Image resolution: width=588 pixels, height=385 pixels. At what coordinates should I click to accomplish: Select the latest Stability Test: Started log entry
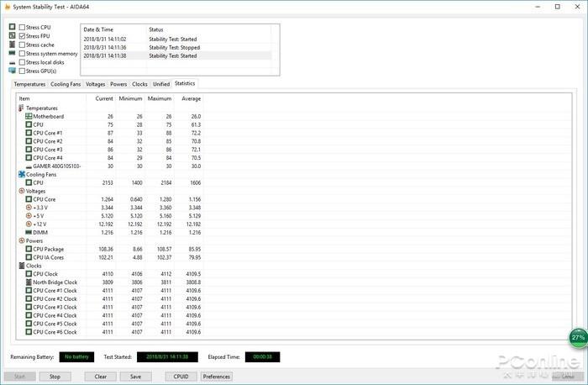[176, 55]
